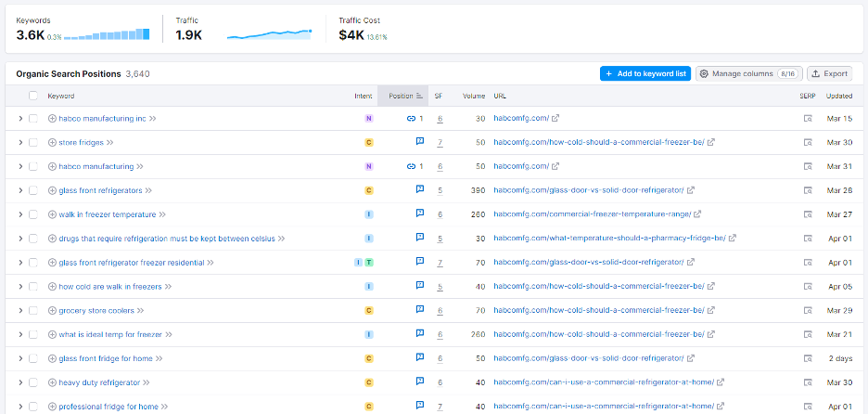Expand row for glass front fridge for home
The width and height of the screenshot is (868, 414).
pyautogui.click(x=20, y=358)
